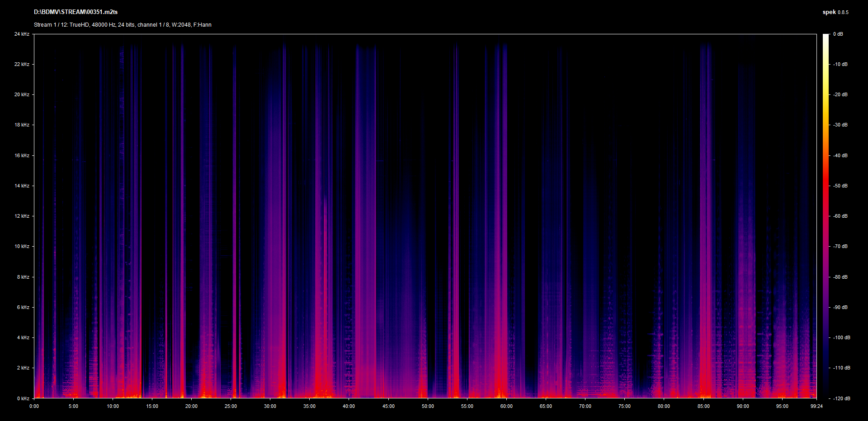Select the 85:00 time axis marker
Image resolution: width=868 pixels, height=421 pixels.
703,406
